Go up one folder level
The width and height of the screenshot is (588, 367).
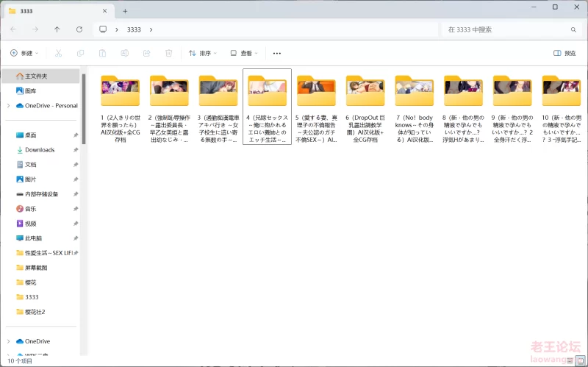pos(57,29)
